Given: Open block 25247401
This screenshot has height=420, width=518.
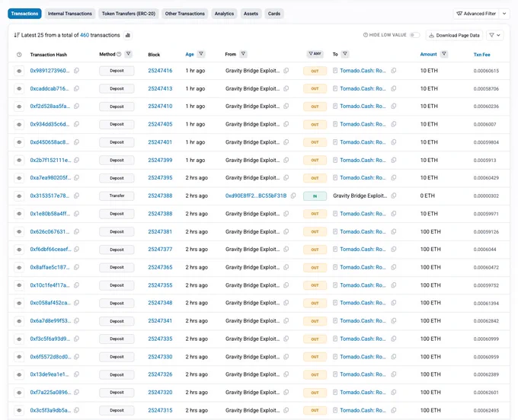Looking at the screenshot, I should [160, 142].
